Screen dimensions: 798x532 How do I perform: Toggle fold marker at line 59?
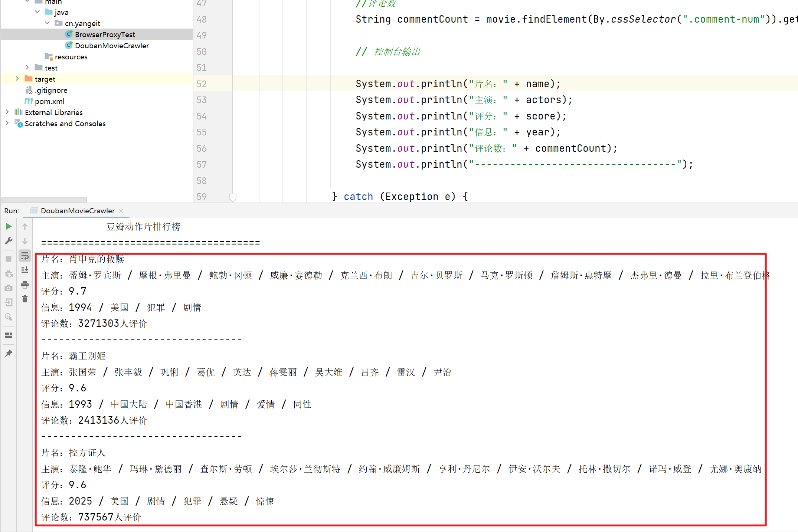coord(233,197)
